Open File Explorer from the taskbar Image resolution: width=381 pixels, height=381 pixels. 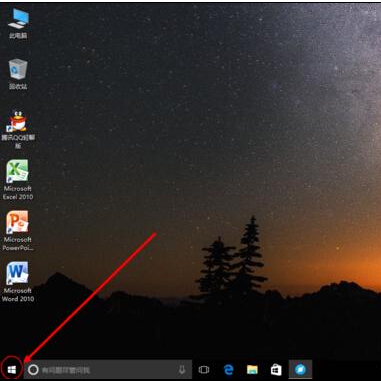click(252, 369)
